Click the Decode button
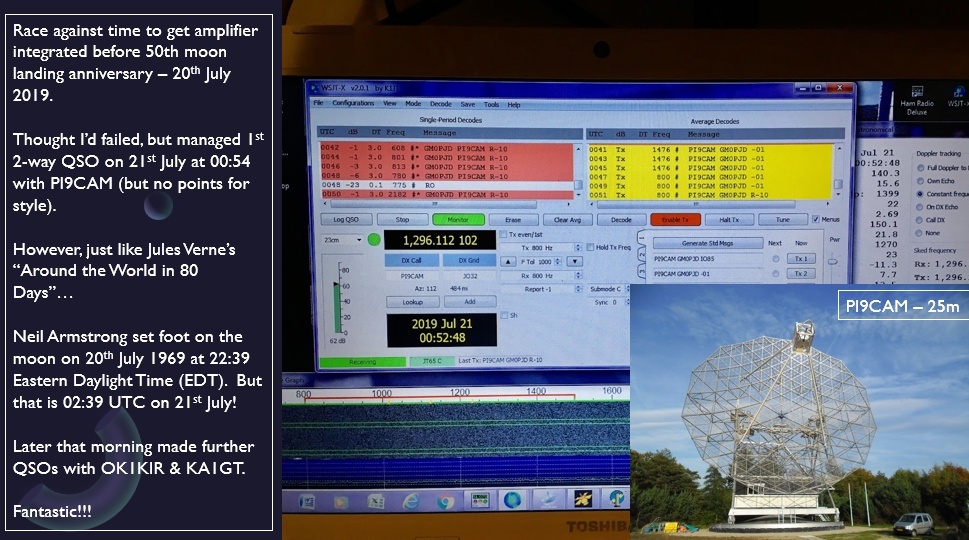Screen dimensions: 969x540 [x=621, y=219]
